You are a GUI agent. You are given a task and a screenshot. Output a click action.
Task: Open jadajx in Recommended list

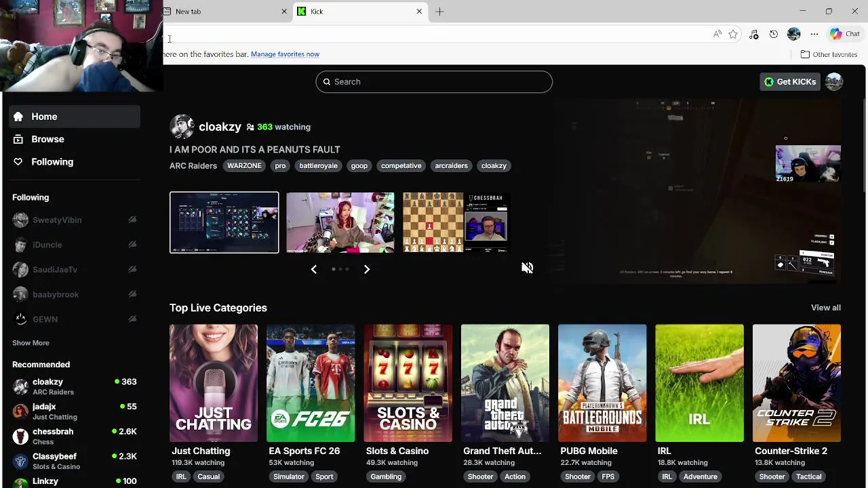point(75,411)
